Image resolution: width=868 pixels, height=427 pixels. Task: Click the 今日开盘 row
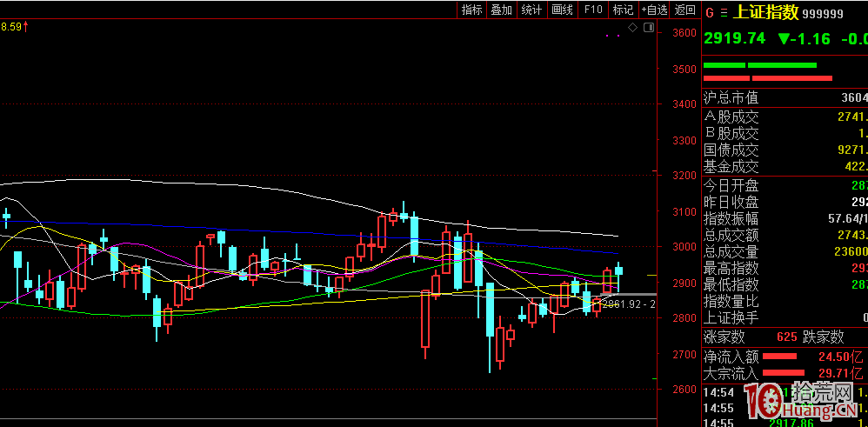[785, 185]
